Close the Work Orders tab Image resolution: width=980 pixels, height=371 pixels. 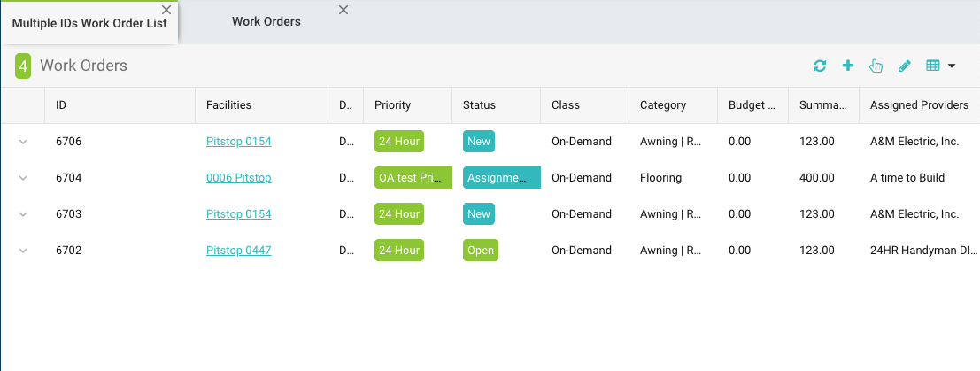pyautogui.click(x=343, y=10)
